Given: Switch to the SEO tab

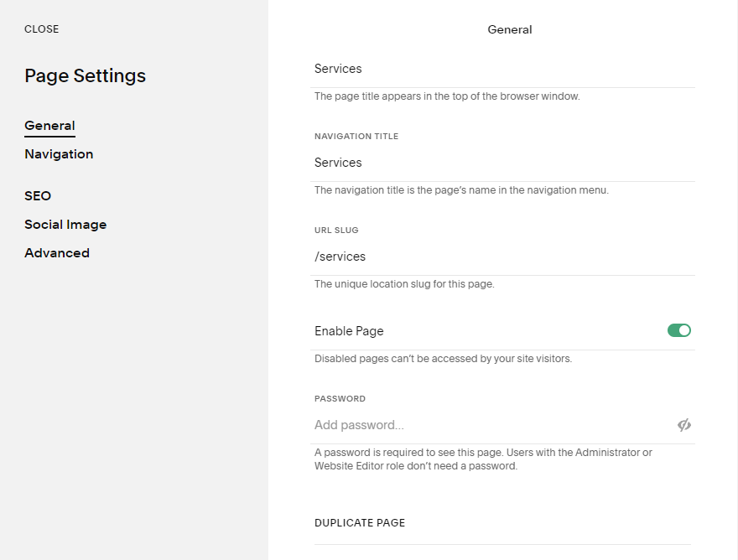Looking at the screenshot, I should (x=38, y=196).
